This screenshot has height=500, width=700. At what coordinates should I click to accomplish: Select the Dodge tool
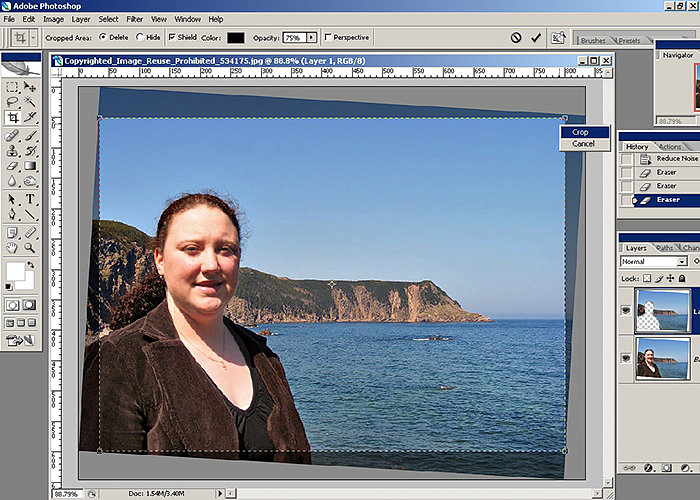click(30, 181)
